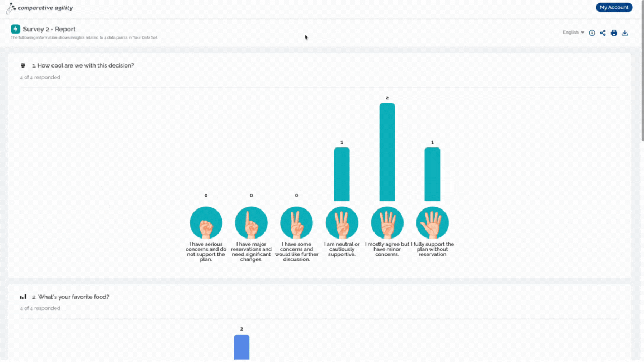This screenshot has width=644, height=362.
Task: Click the four-finger hand icon
Action: click(387, 223)
